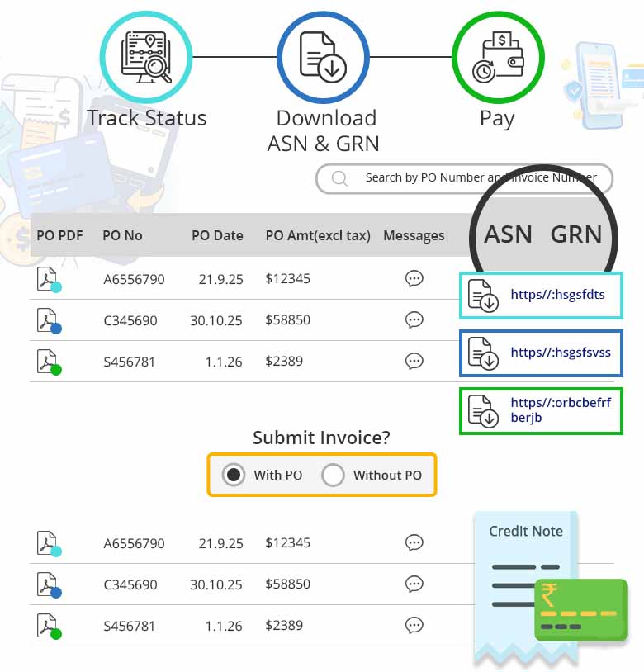Click the GRN column header
This screenshot has height=672, width=644.
point(576,234)
